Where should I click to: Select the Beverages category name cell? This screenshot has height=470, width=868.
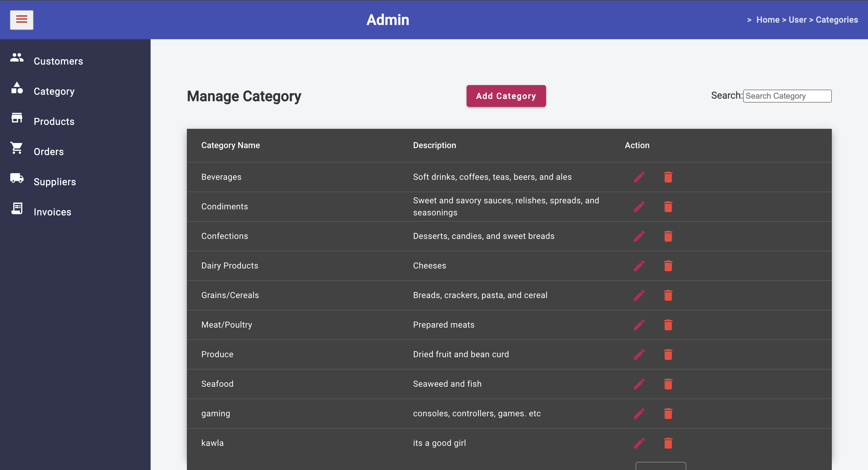(221, 177)
